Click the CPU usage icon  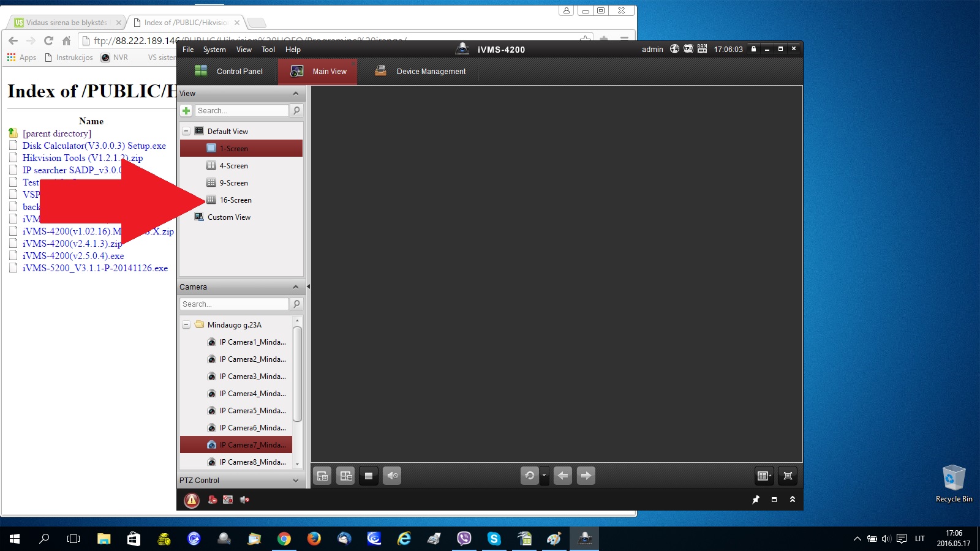coord(688,49)
